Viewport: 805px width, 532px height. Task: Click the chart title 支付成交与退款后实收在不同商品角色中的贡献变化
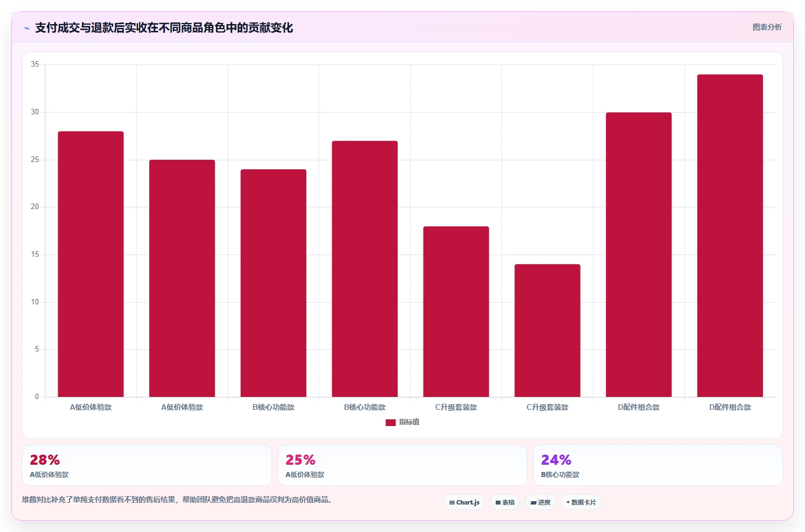tap(164, 28)
